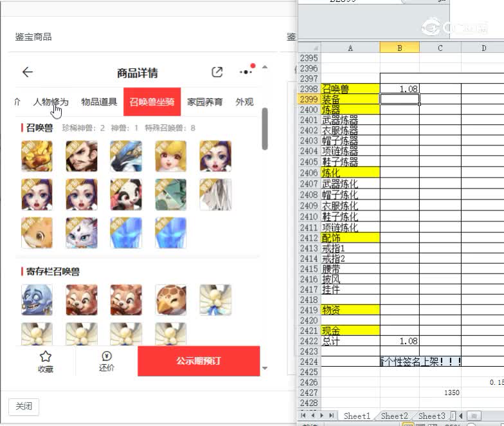
Task: Switch to the Sheet2 tab
Action: pos(395,416)
